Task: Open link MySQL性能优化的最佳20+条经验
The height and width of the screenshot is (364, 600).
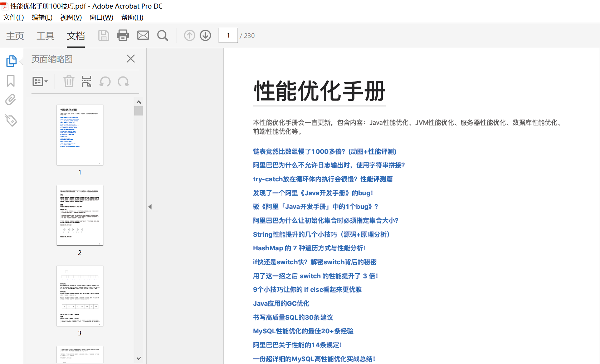Action: (303, 331)
